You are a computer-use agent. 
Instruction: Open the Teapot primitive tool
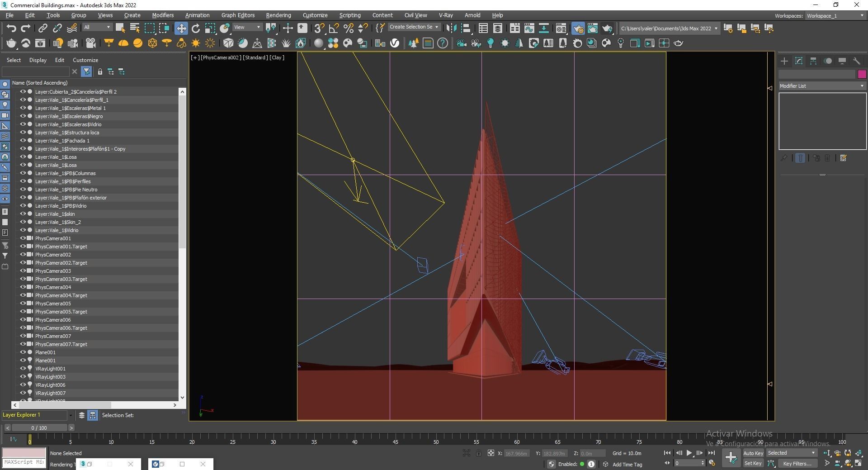pyautogui.click(x=11, y=43)
